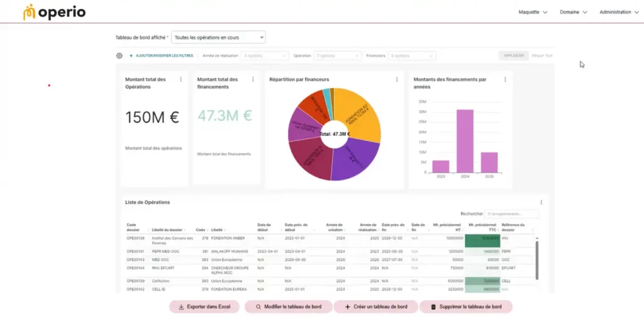Click the OPE00142 code cell

(x=136, y=289)
